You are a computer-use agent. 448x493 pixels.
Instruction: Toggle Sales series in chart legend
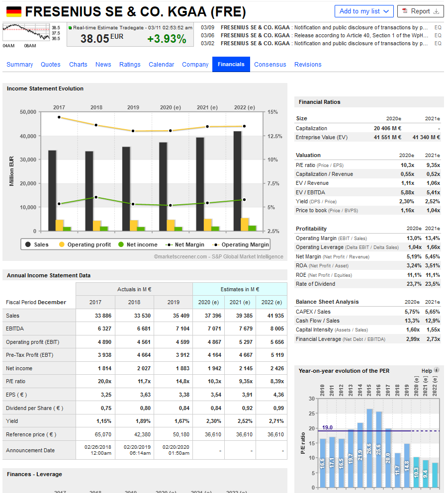pos(37,245)
